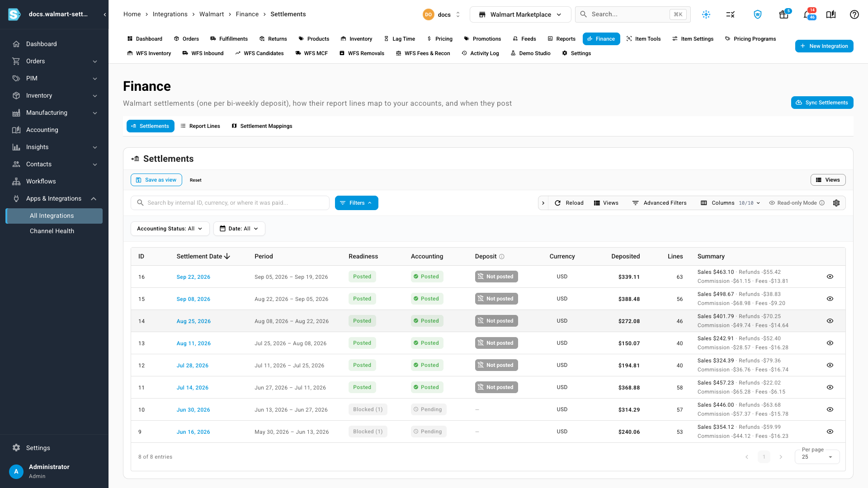Expand the Manufacturing sidebar menu

(54, 113)
